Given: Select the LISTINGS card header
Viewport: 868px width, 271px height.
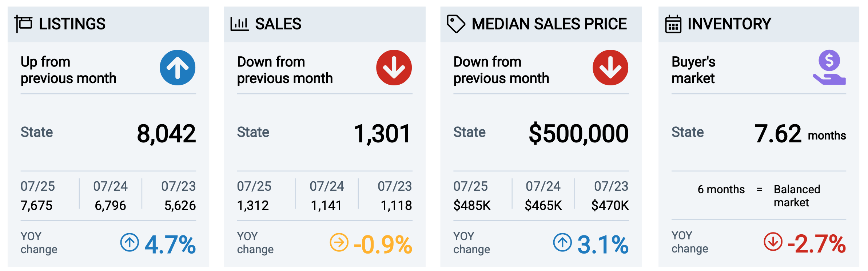Looking at the screenshot, I should point(108,24).
